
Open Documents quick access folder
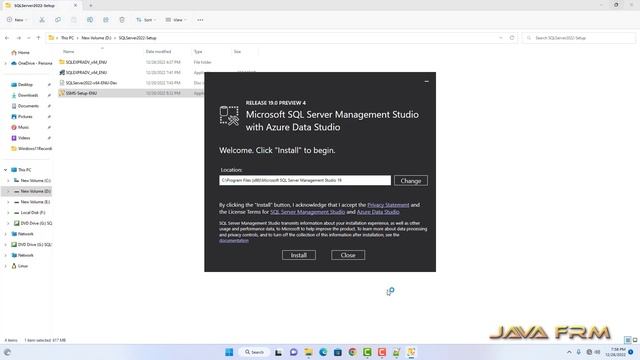pyautogui.click(x=28, y=106)
